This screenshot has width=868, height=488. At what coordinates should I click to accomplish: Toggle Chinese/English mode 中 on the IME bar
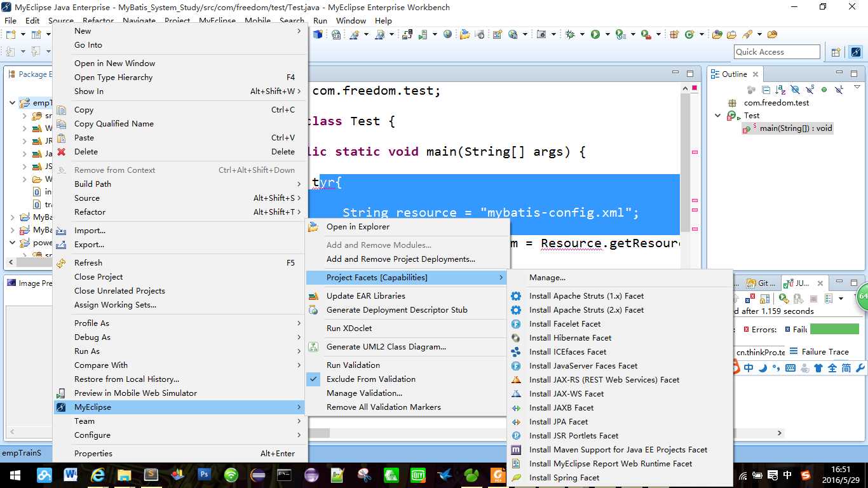749,367
